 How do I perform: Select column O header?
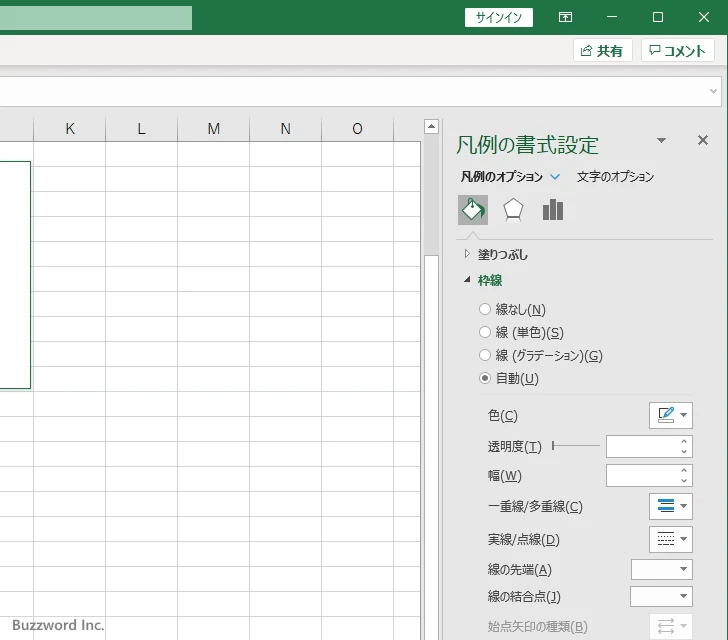click(358, 129)
